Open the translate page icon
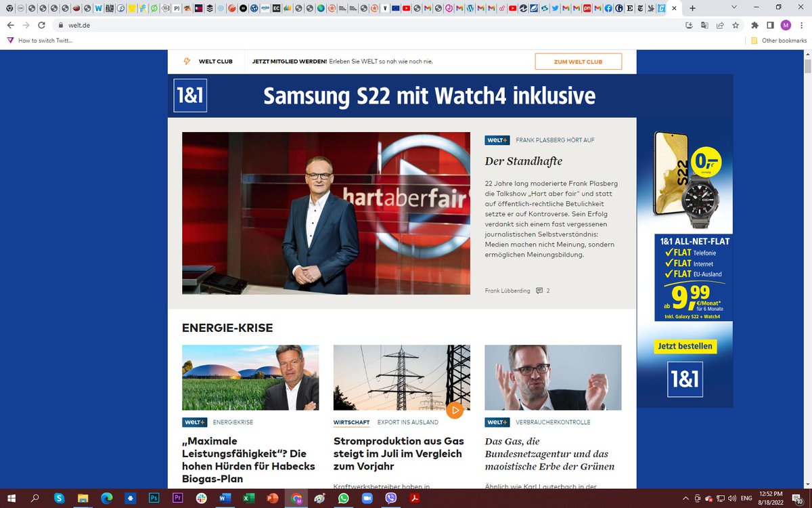The width and height of the screenshot is (812, 508). point(704,25)
